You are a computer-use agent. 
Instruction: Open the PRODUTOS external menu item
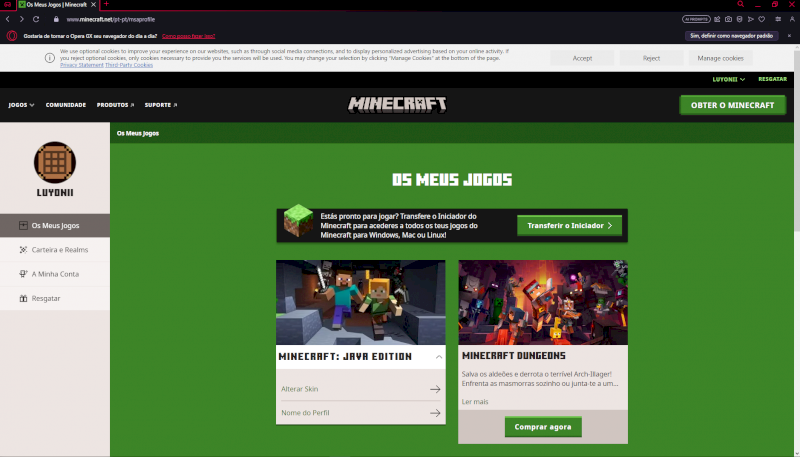(x=115, y=105)
